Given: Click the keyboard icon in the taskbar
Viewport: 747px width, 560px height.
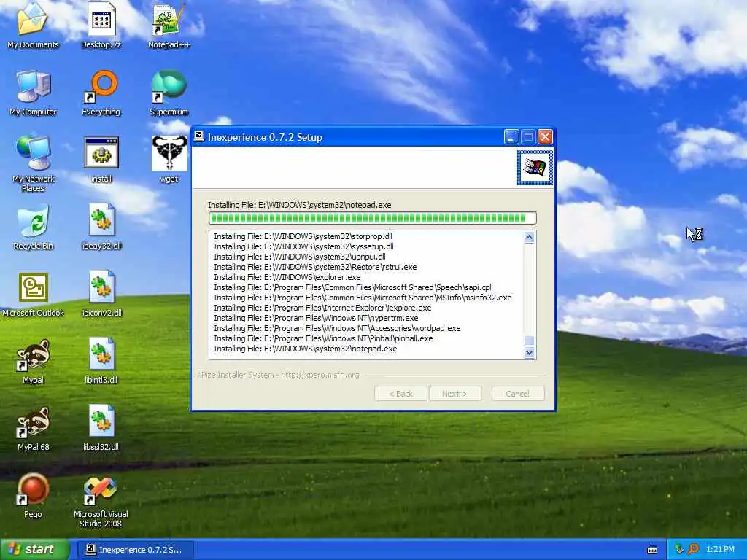Looking at the screenshot, I should pos(652,550).
